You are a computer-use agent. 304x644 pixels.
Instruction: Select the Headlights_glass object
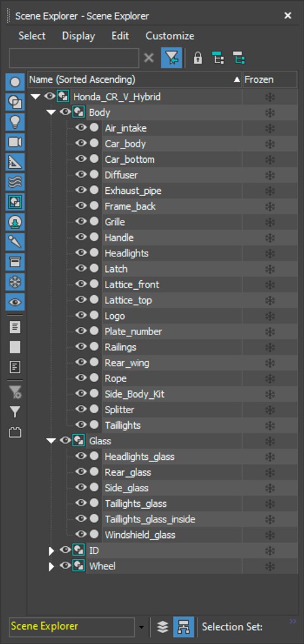[139, 457]
